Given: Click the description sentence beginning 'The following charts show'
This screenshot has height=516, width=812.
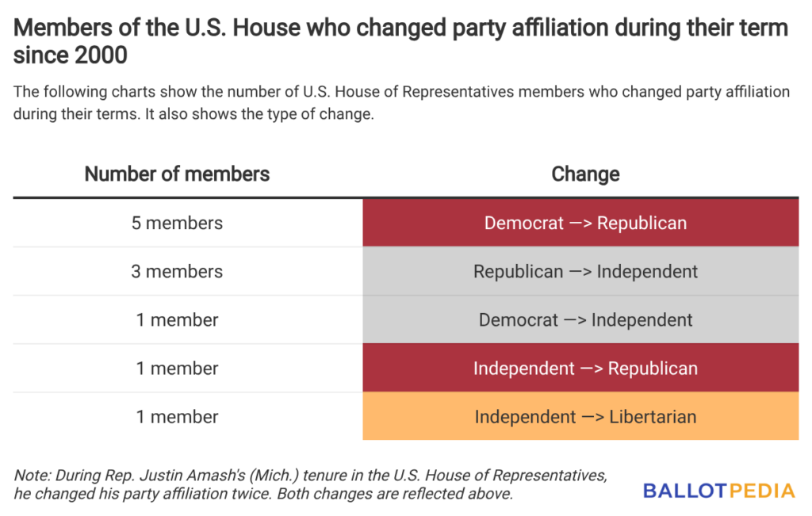Looking at the screenshot, I should [400, 92].
